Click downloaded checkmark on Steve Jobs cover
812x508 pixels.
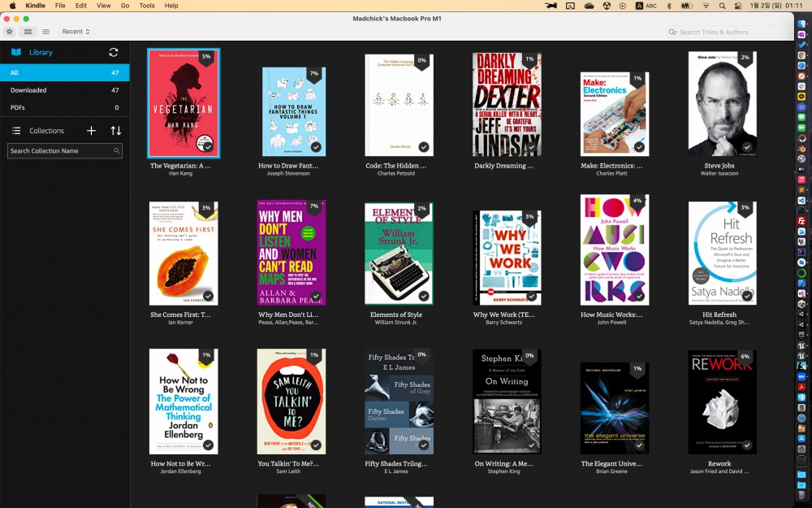(747, 146)
